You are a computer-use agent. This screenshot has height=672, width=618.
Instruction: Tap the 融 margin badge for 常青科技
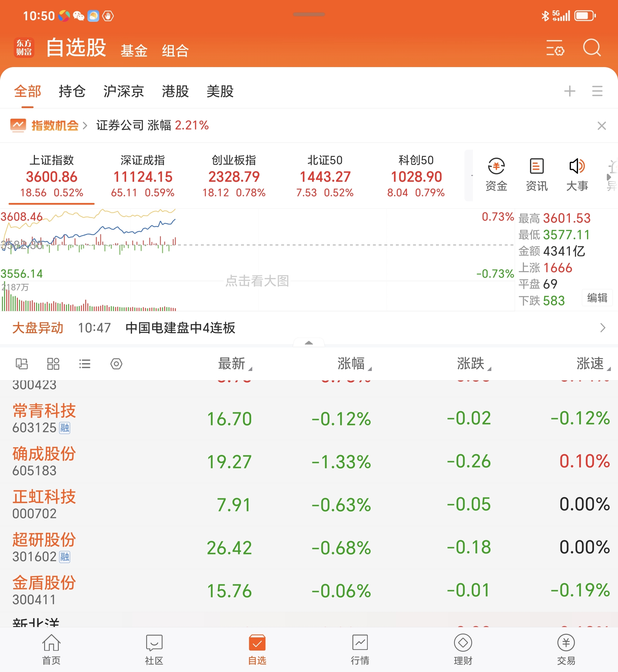(x=64, y=427)
